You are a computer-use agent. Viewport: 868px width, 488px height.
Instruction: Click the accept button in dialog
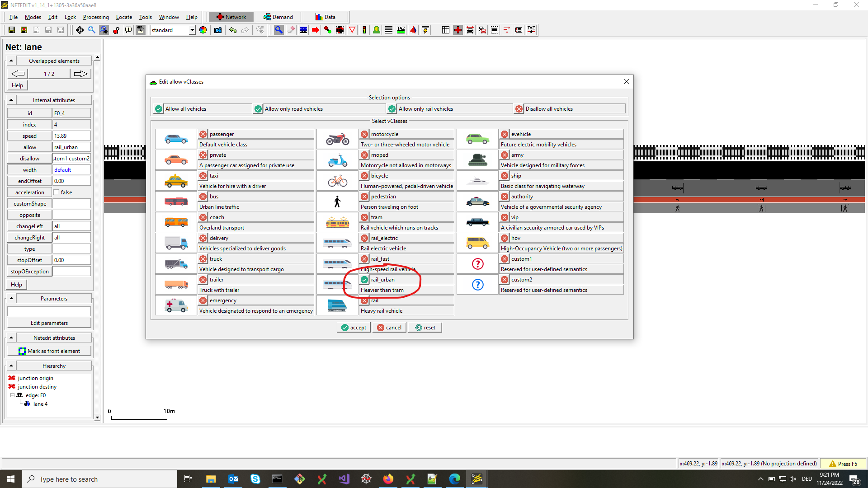354,328
